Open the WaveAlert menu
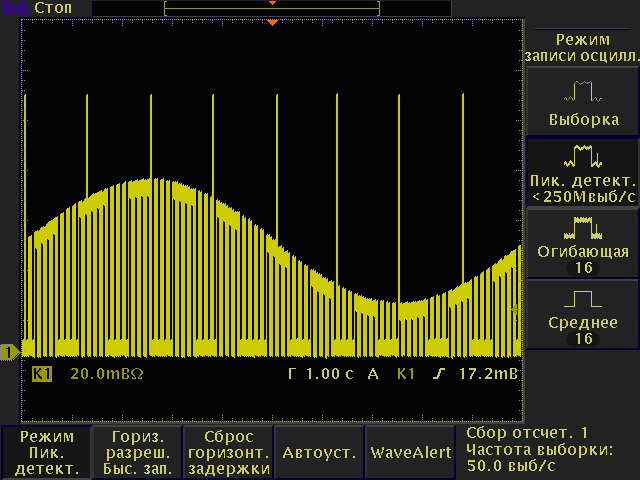The height and width of the screenshot is (480, 640). (x=411, y=452)
